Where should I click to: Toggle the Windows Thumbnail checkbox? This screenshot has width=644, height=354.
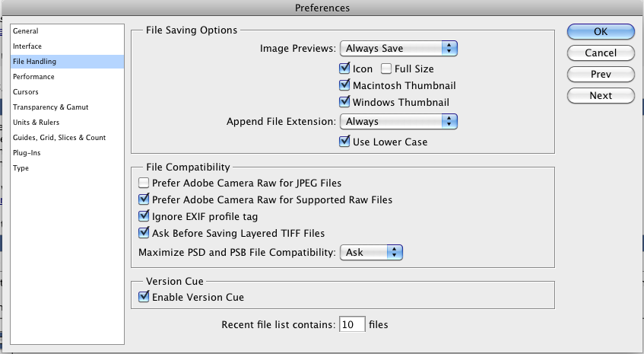(344, 101)
